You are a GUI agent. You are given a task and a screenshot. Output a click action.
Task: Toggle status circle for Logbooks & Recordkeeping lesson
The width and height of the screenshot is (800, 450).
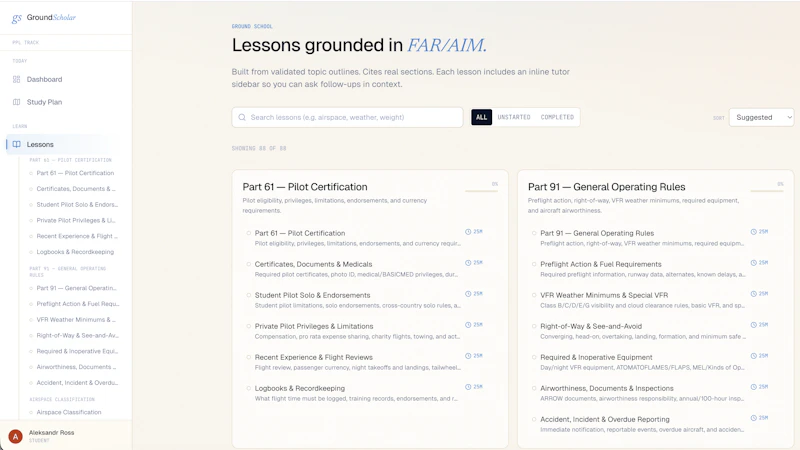(249, 388)
